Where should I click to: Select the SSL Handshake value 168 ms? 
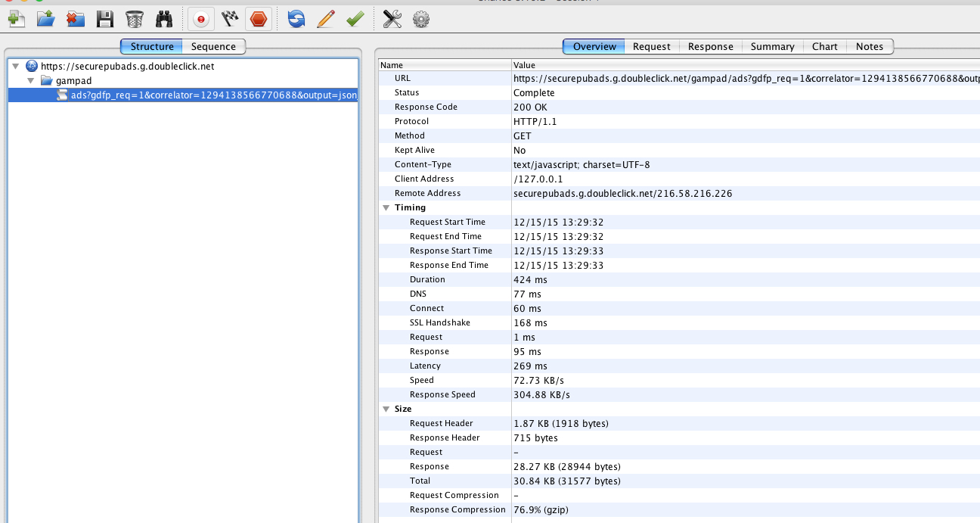pyautogui.click(x=530, y=322)
